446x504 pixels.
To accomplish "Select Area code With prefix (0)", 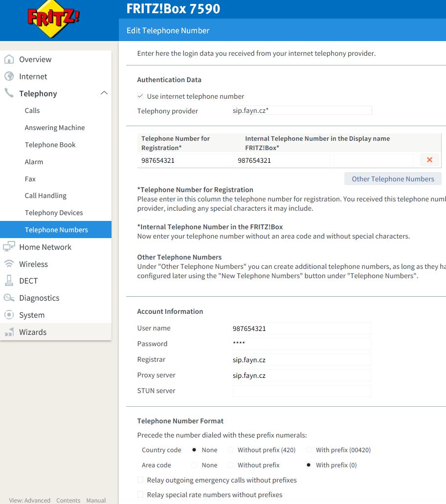I will [309, 465].
